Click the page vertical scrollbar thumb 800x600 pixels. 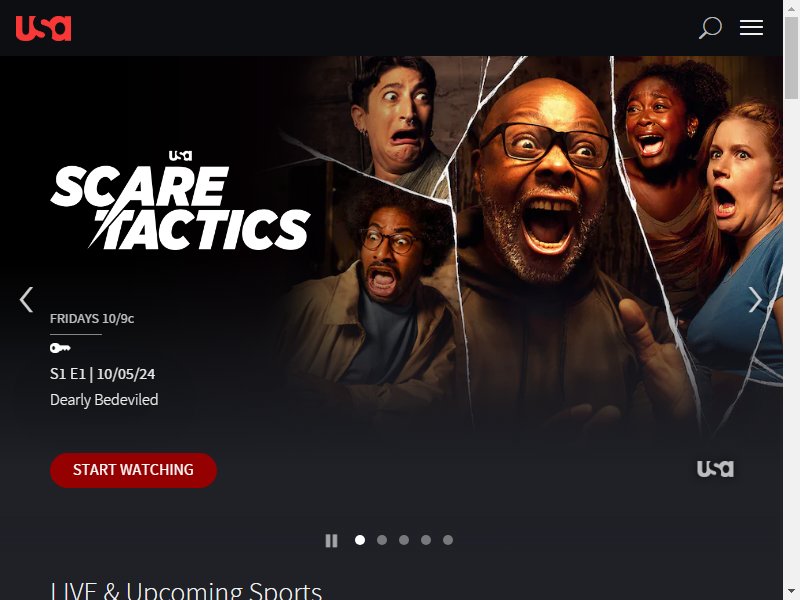[791, 59]
